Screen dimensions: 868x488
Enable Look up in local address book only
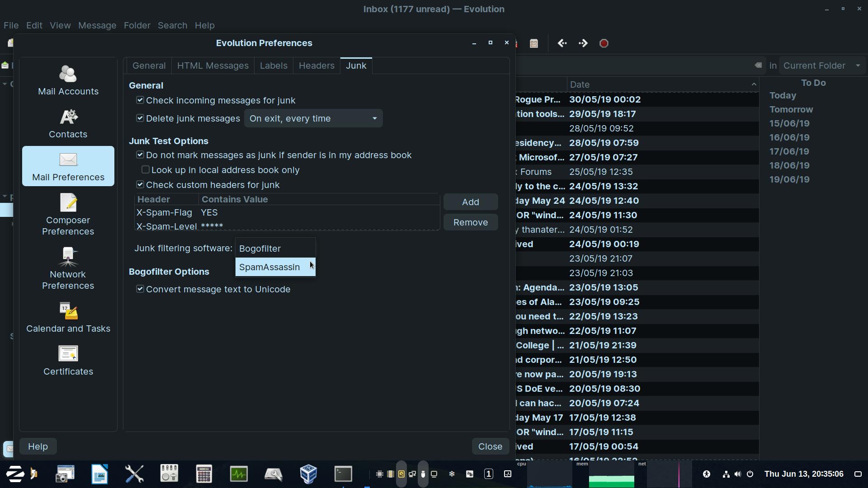[146, 170]
